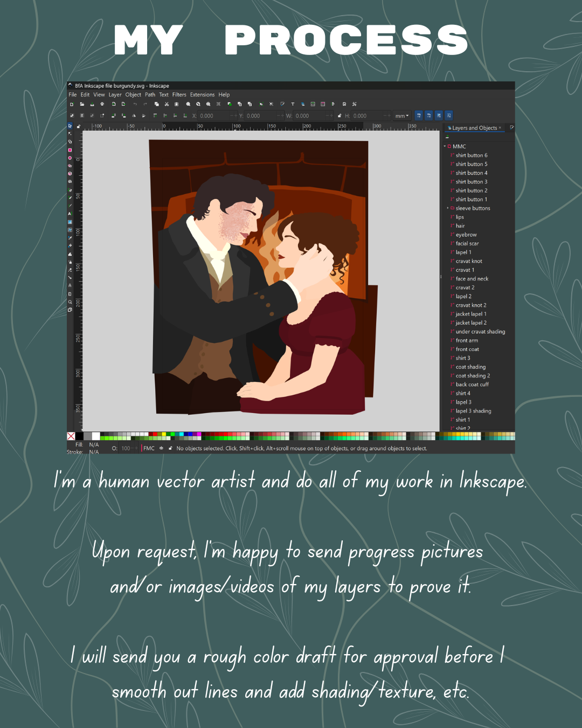Click the no-color X palette swatch

pos(71,436)
